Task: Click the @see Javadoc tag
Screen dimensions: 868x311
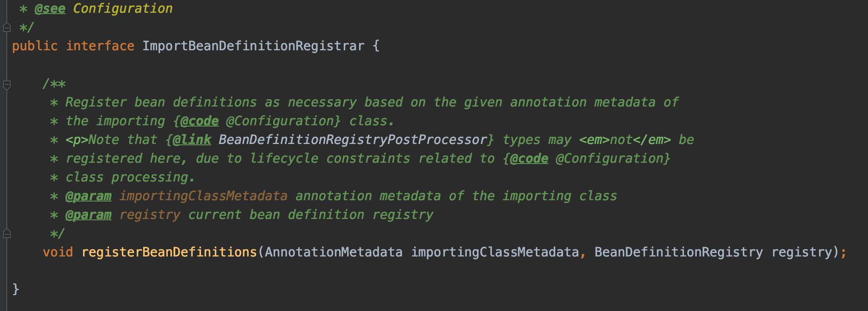Action: [x=50, y=9]
